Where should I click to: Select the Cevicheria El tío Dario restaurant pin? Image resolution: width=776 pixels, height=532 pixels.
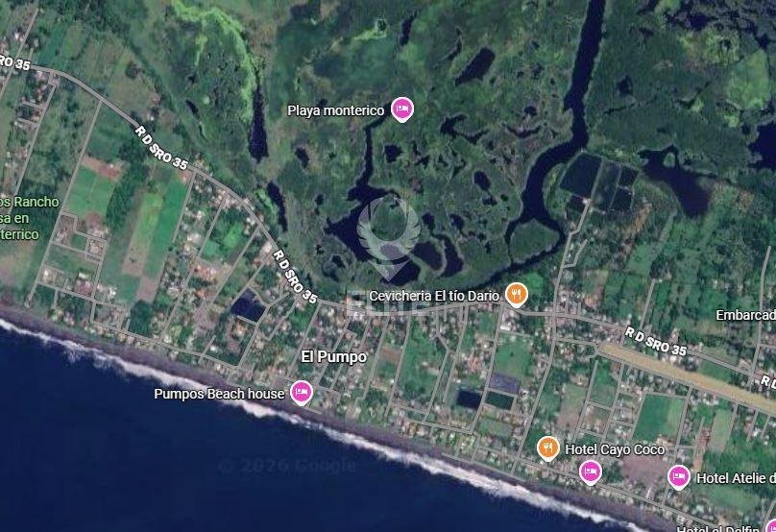(516, 295)
